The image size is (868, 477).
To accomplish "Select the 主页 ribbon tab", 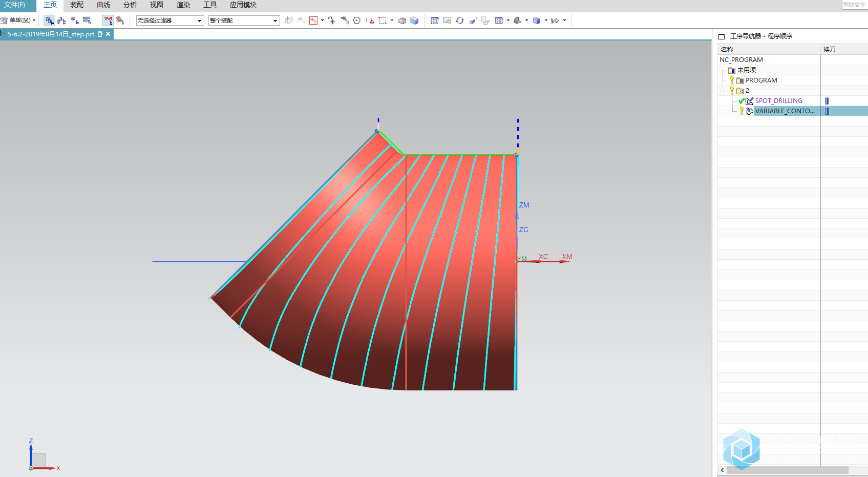I will point(50,5).
